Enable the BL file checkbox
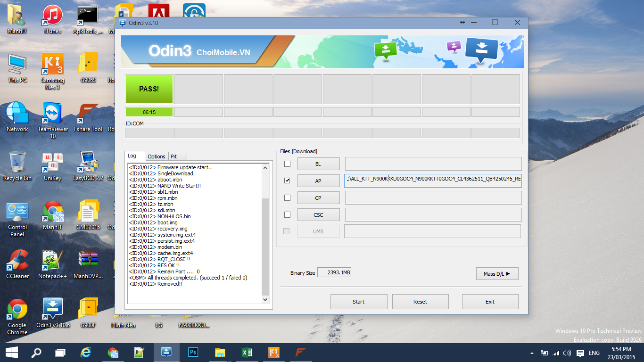This screenshot has height=362, width=644. click(x=287, y=164)
